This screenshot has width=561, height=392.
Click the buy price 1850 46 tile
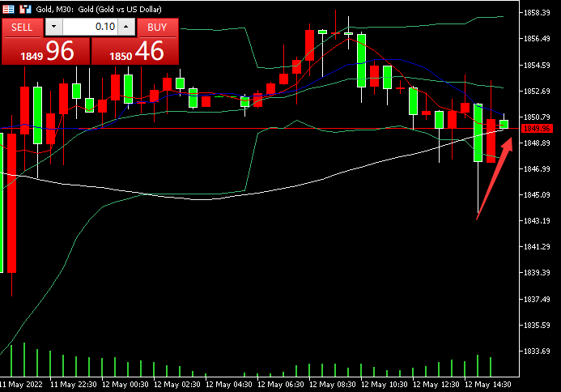click(x=135, y=51)
